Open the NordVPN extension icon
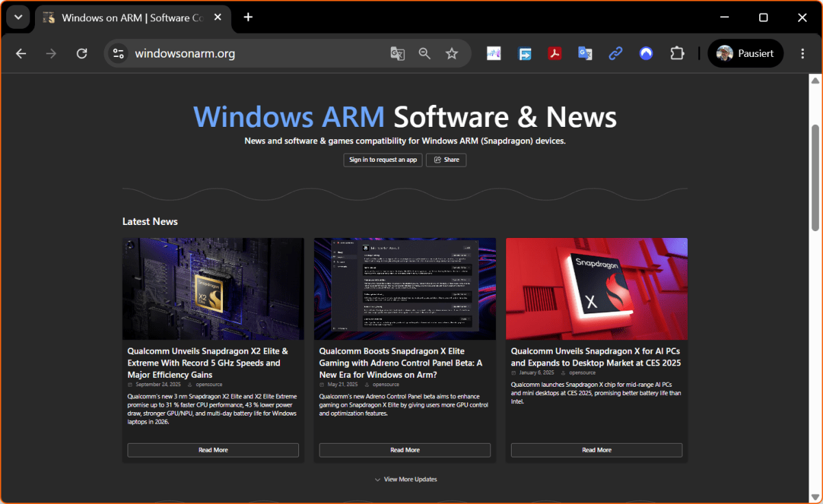 (x=646, y=53)
